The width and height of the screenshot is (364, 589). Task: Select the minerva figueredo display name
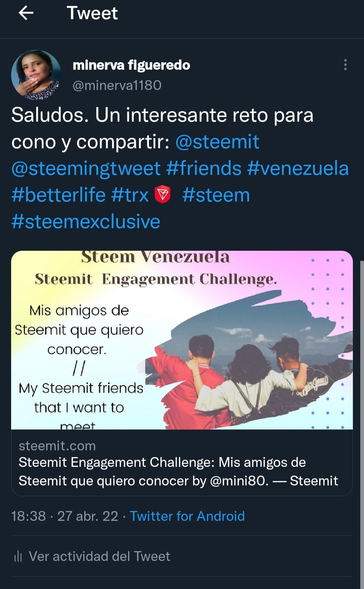(x=131, y=65)
